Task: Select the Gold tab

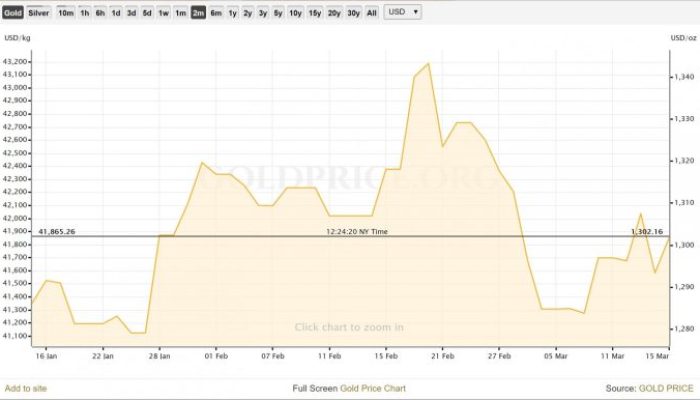Action: 14,12
